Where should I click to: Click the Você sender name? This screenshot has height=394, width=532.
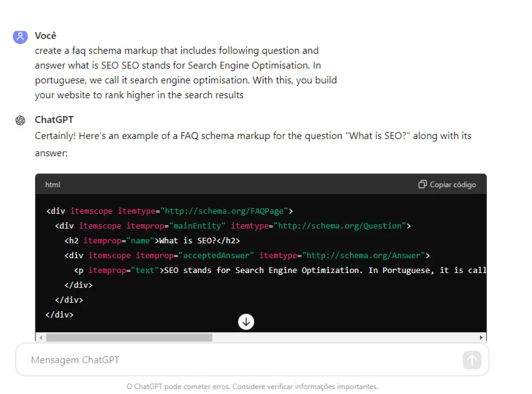(46, 36)
